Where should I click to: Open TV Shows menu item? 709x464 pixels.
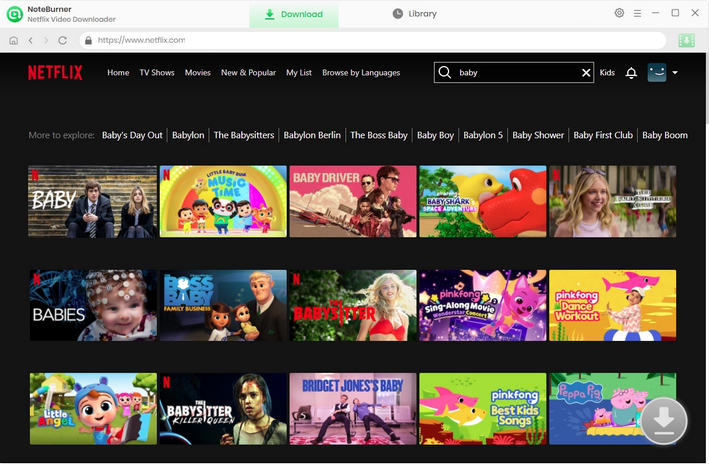157,72
